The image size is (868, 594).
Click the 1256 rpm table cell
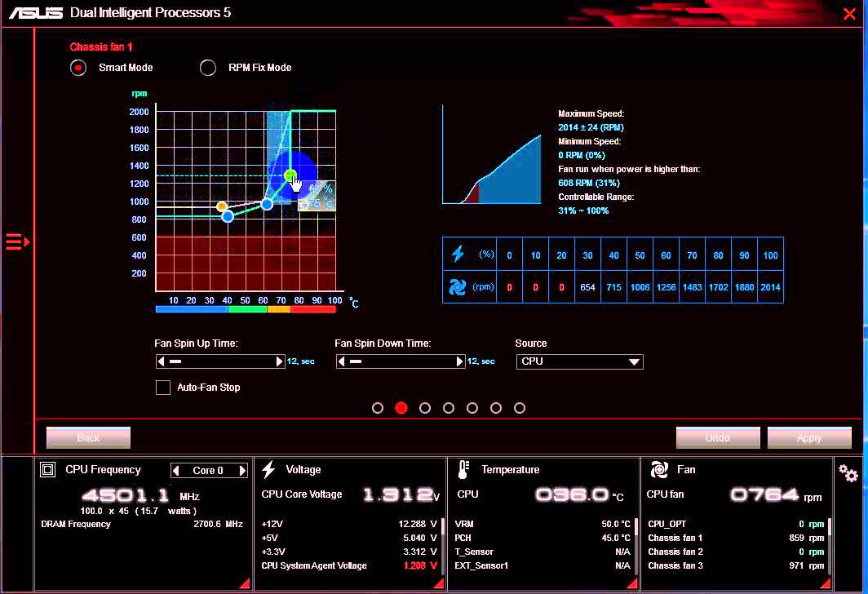[x=666, y=287]
